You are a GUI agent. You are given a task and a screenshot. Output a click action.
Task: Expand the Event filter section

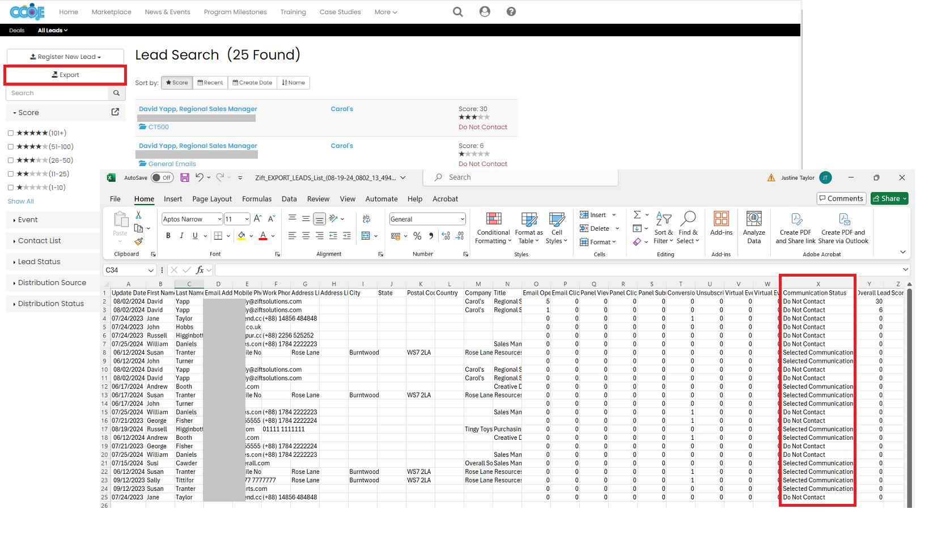(53, 220)
